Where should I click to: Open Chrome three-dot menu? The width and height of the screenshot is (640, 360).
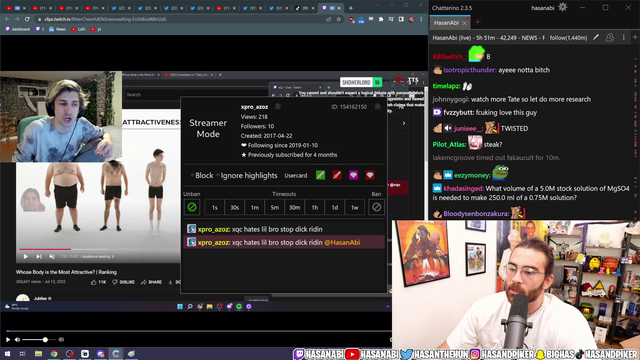[x=421, y=19]
